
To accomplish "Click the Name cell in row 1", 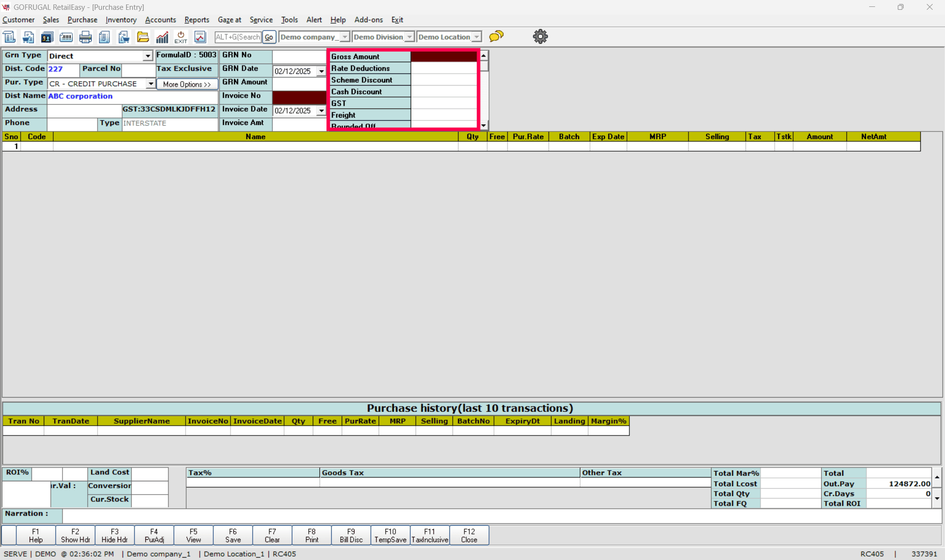I will click(x=256, y=147).
